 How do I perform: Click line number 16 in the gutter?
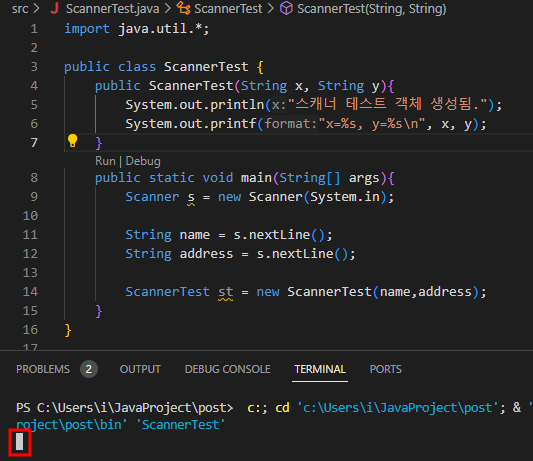tap(30, 330)
